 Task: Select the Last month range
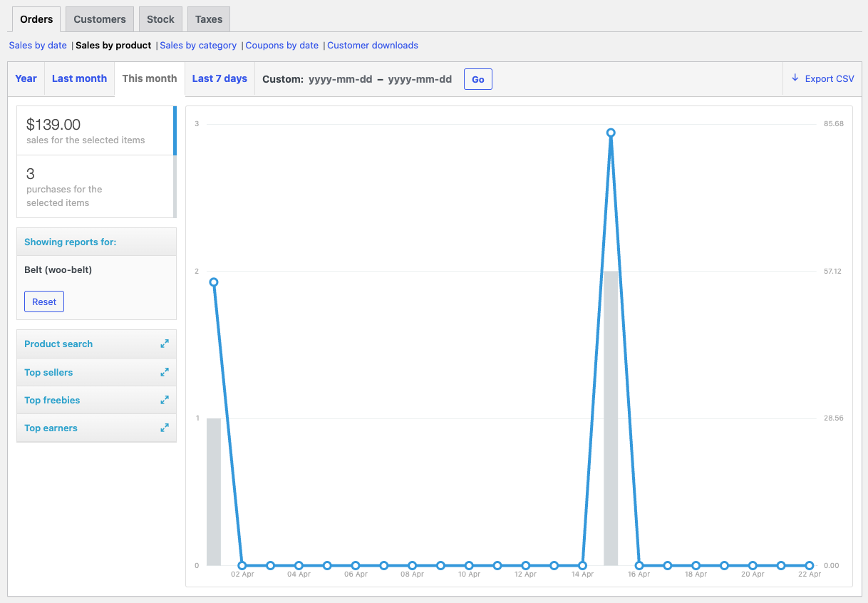tap(79, 78)
